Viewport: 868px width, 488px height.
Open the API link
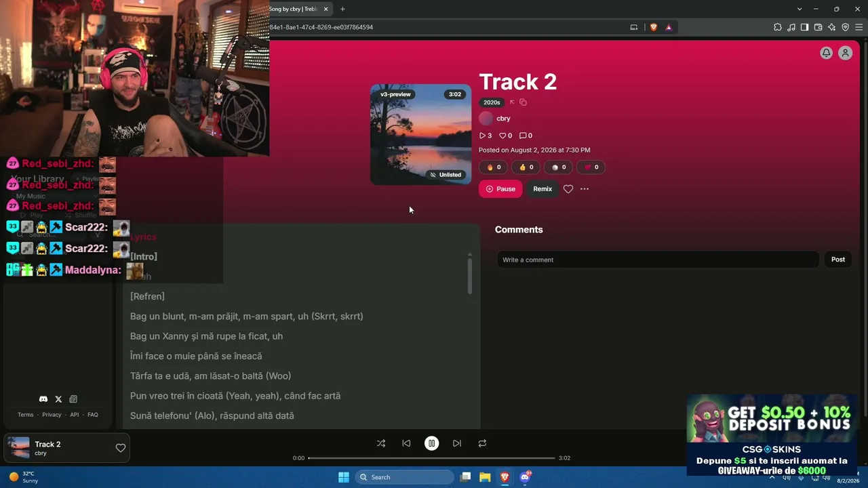pos(75,415)
